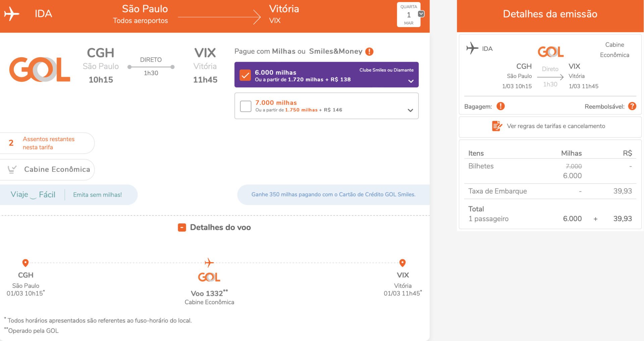Click the CGH origin location pin

(x=25, y=263)
